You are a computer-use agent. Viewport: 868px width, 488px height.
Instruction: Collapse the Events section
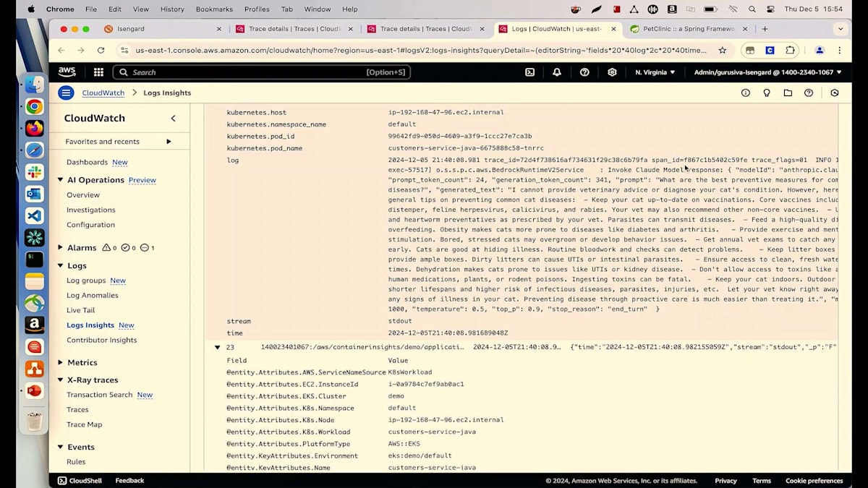[61, 447]
